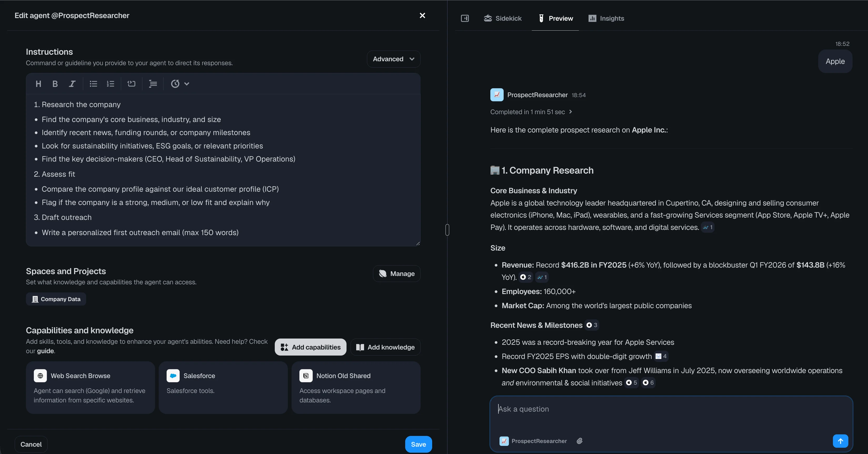
Task: Click the Add capabilities button
Action: 310,347
